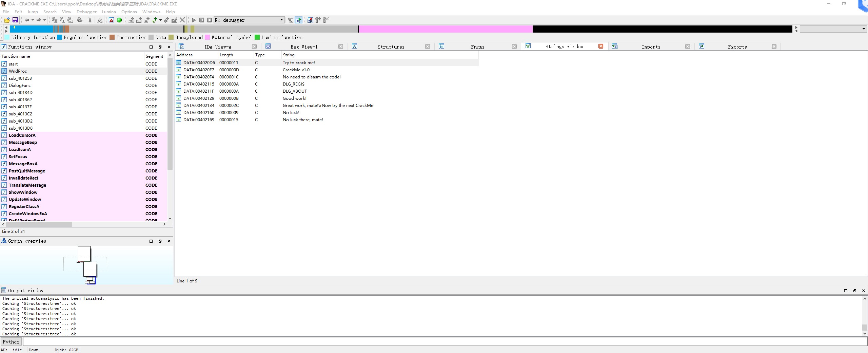Open the Search menu
868x353 pixels.
(x=50, y=12)
